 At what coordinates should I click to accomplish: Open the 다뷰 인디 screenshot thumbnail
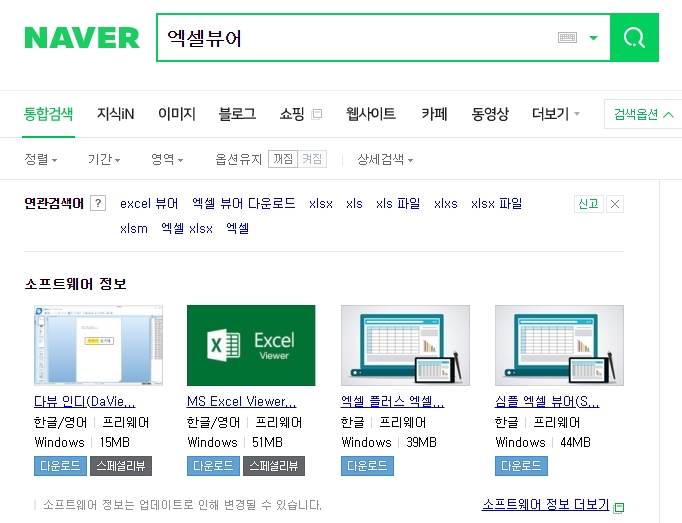(98, 345)
